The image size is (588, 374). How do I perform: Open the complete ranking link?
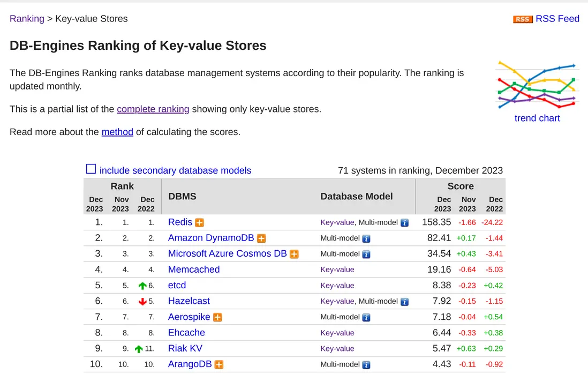pyautogui.click(x=153, y=109)
